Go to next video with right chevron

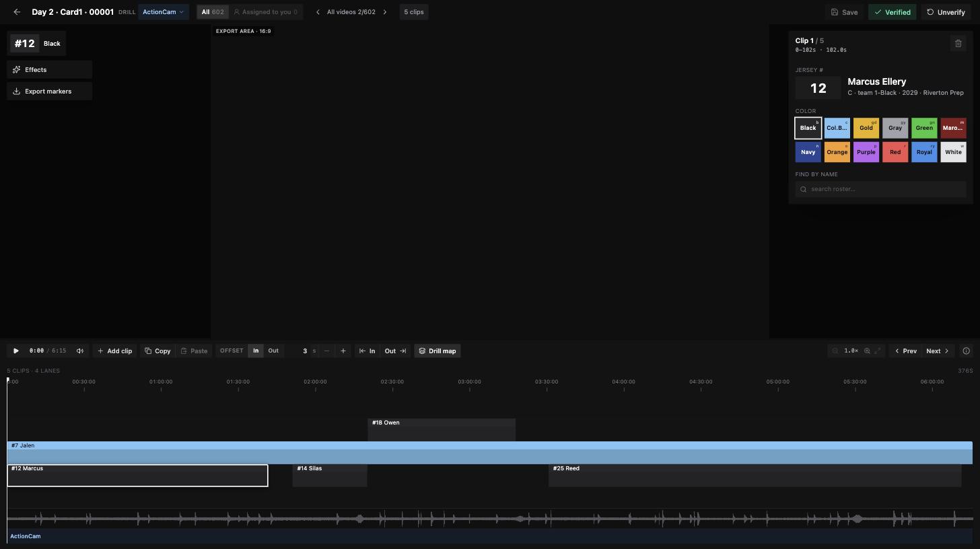(385, 12)
